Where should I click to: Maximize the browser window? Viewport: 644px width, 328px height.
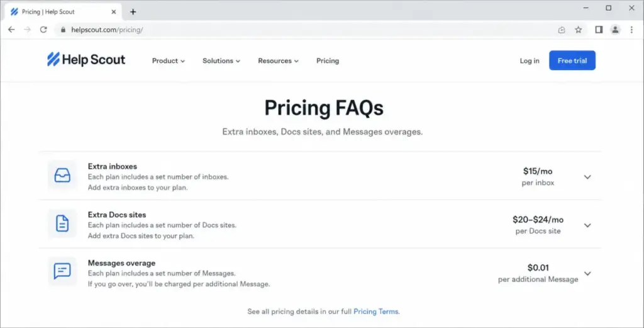(x=609, y=8)
